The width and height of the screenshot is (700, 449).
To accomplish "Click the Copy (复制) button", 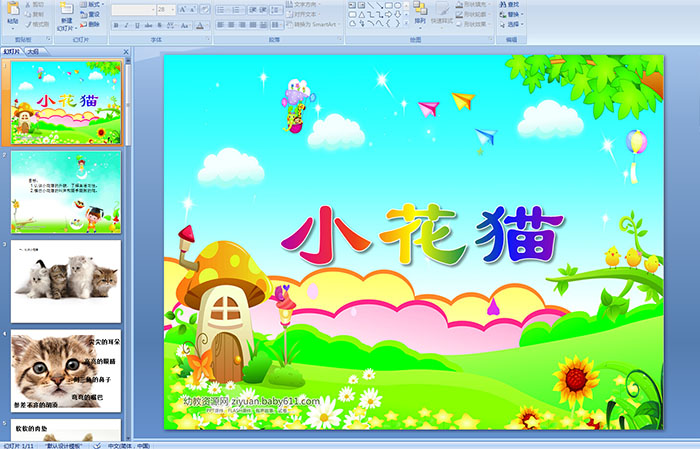I will pyautogui.click(x=35, y=15).
